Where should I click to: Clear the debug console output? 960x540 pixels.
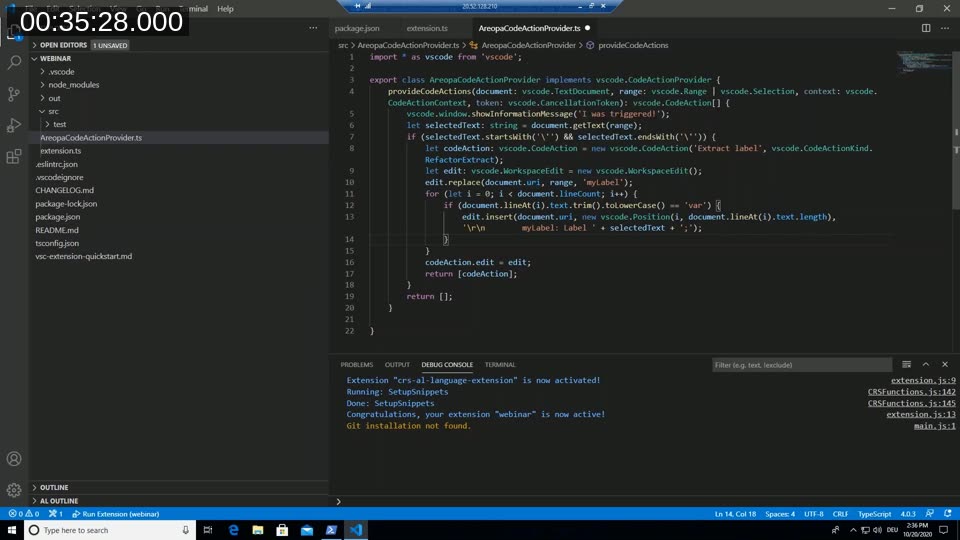click(906, 364)
